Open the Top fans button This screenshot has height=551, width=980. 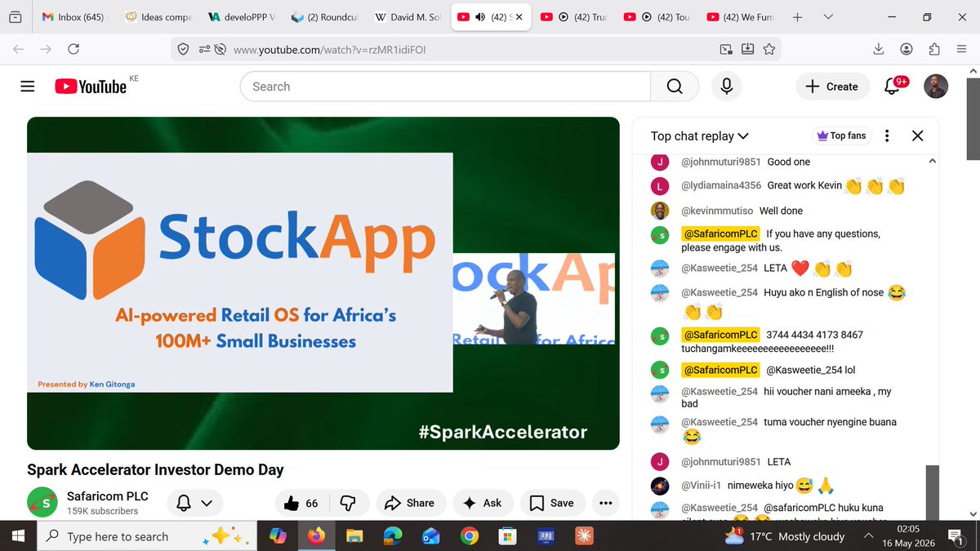click(x=841, y=136)
